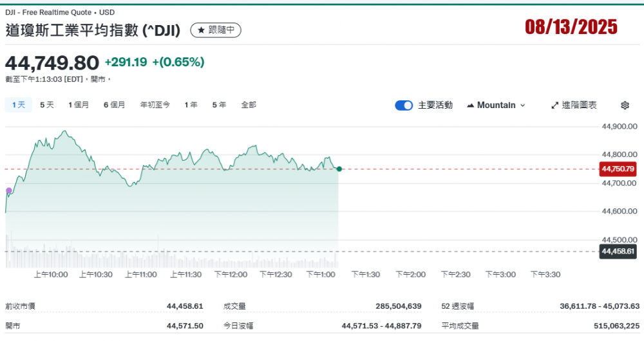
Task: Switch to 6個月 range
Action: pos(114,105)
